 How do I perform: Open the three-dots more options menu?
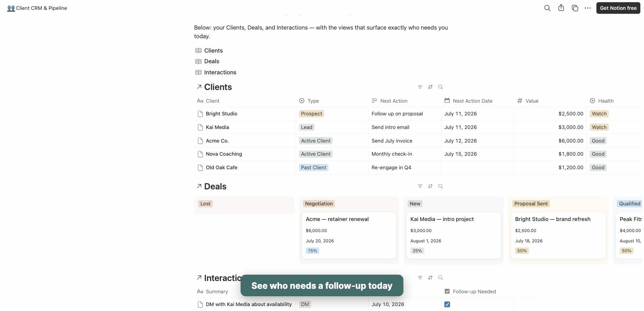click(588, 8)
